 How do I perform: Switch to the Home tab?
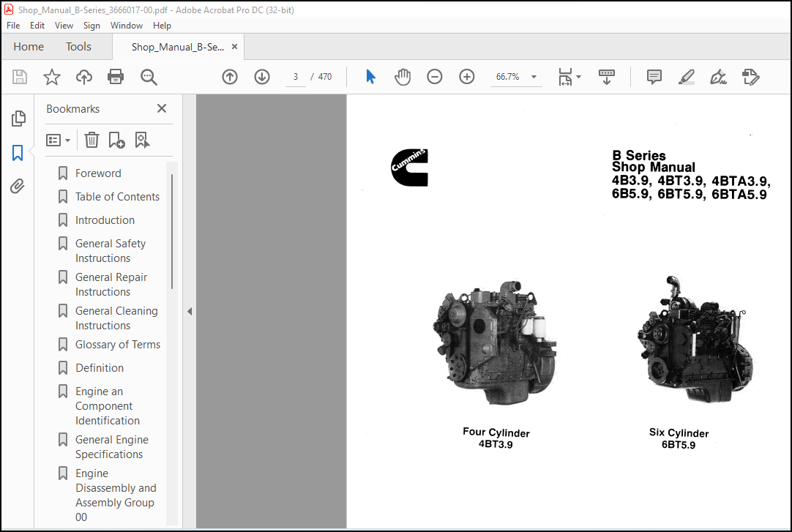pyautogui.click(x=29, y=47)
